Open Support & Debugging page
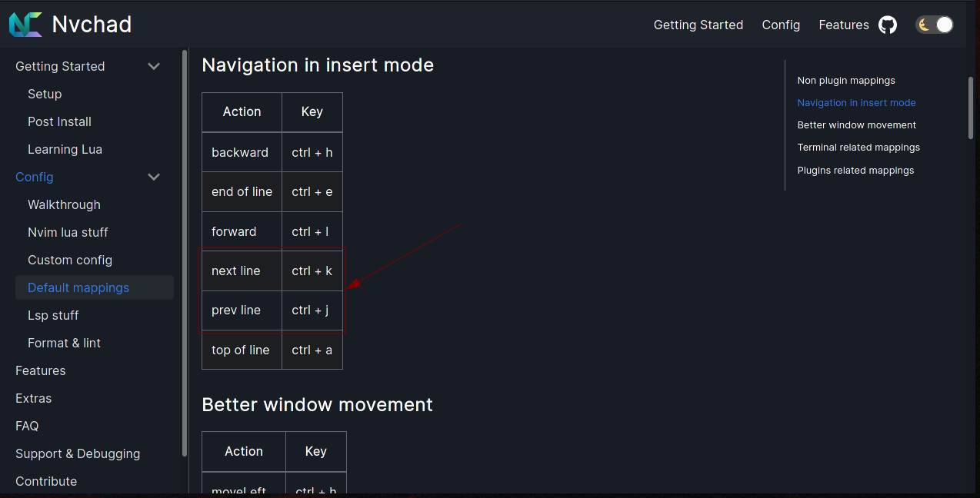The image size is (980, 498). 77,453
